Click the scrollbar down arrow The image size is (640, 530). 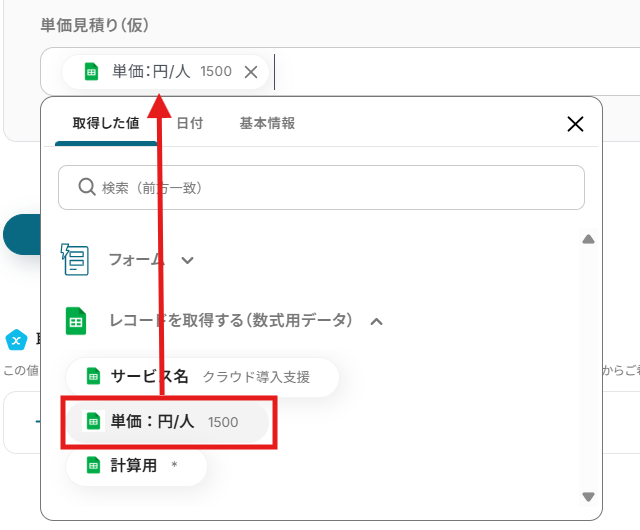coord(588,497)
